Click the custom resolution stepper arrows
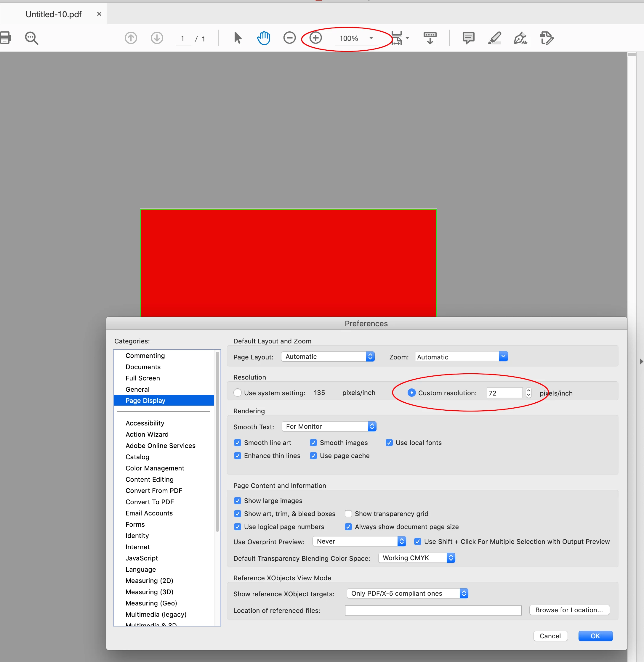644x662 pixels. (x=529, y=393)
